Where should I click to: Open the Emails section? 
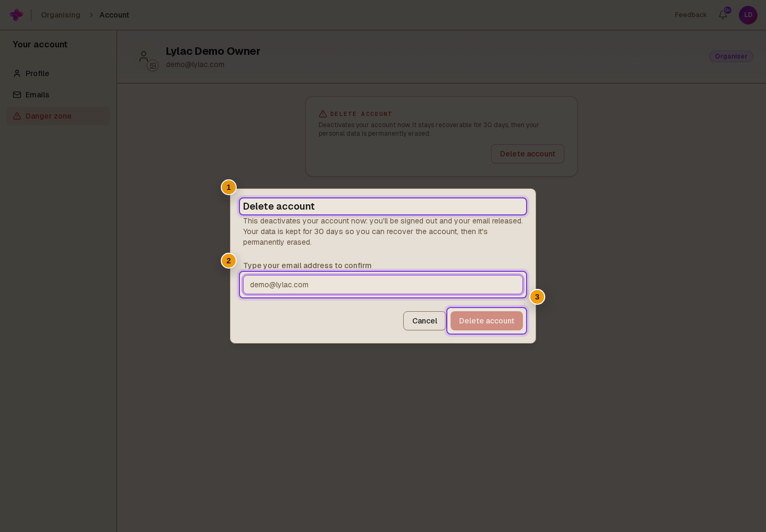tap(58, 95)
